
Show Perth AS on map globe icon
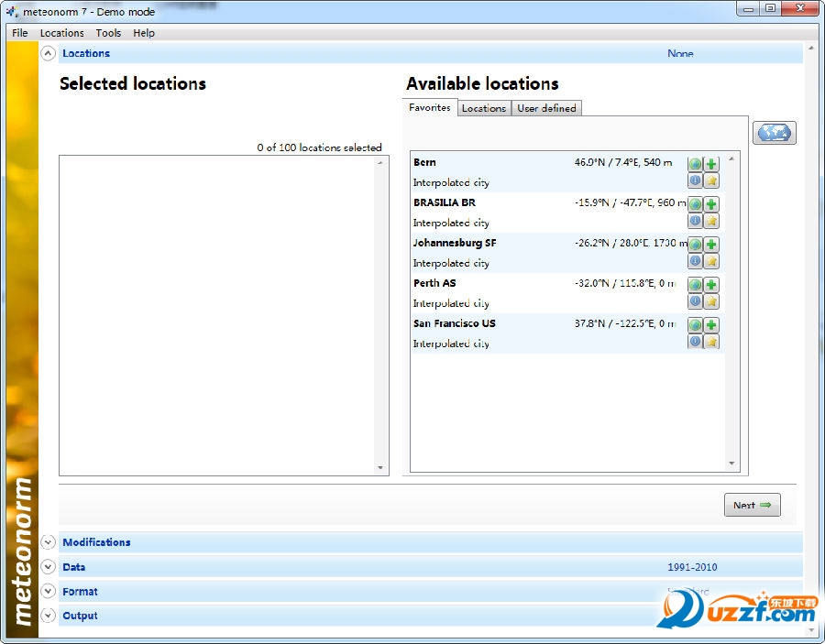695,285
